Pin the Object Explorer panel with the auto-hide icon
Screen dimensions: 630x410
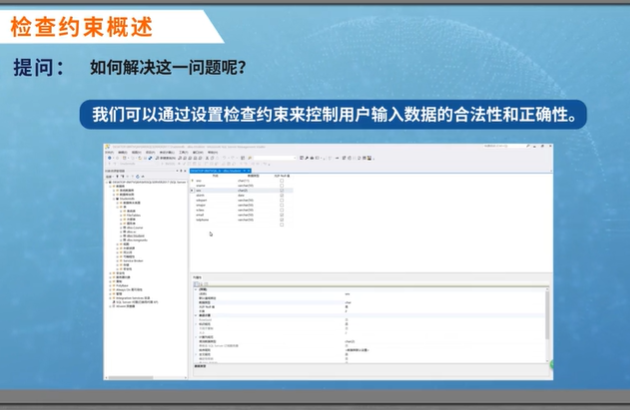click(x=181, y=171)
